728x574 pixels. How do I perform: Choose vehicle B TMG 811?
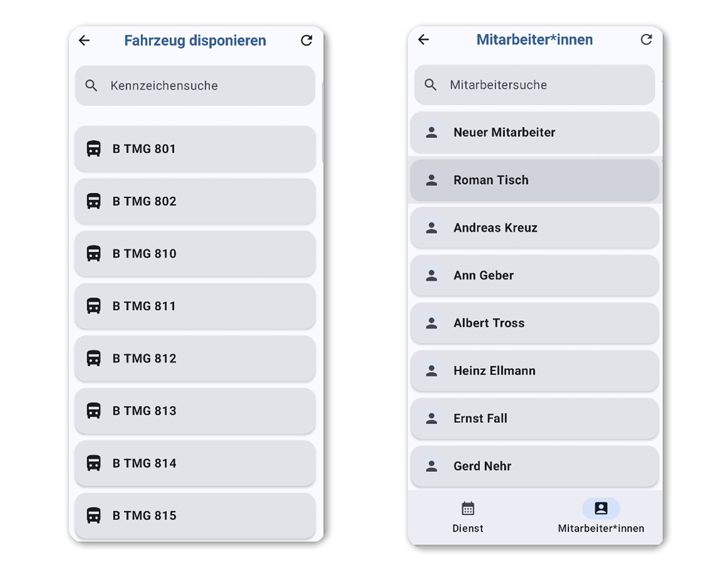pyautogui.click(x=195, y=306)
